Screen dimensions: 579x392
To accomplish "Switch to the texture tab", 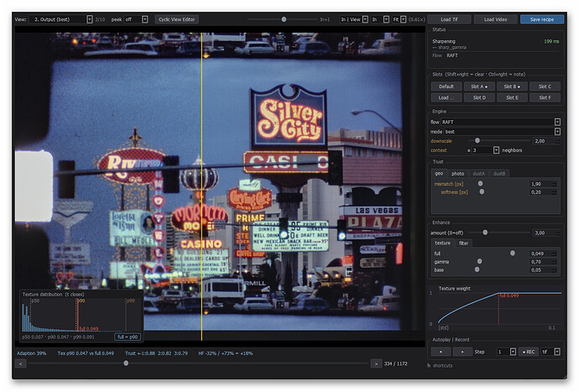I will pos(442,243).
